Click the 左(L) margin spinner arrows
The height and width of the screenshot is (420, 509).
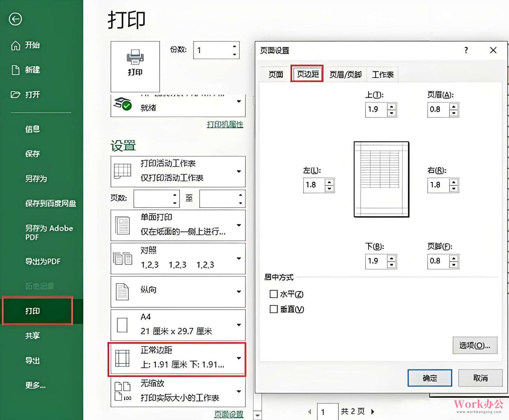(x=329, y=185)
